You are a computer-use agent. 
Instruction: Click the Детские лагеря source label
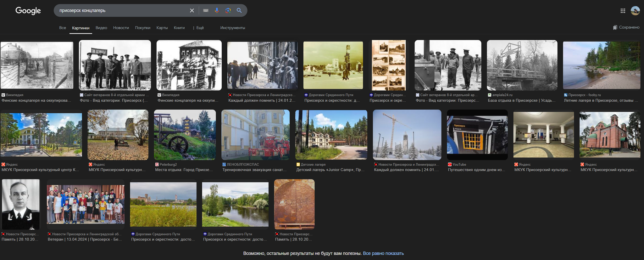point(313,164)
